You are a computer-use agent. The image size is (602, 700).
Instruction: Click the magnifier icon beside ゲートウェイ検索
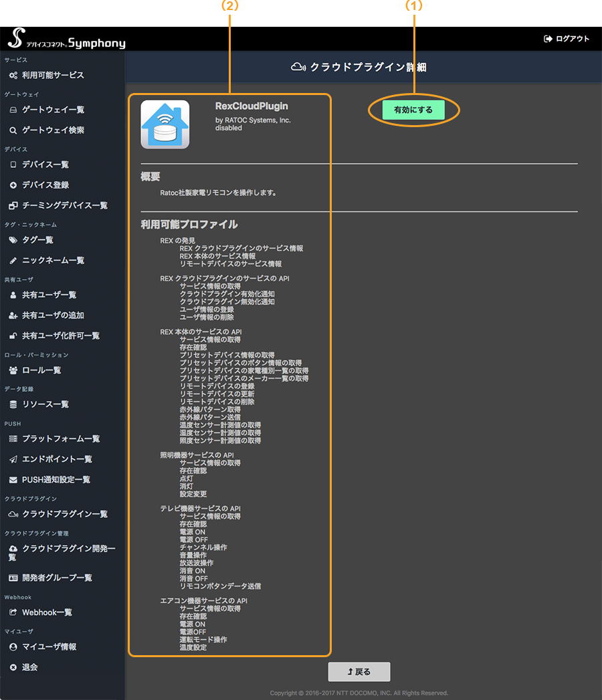[x=13, y=130]
